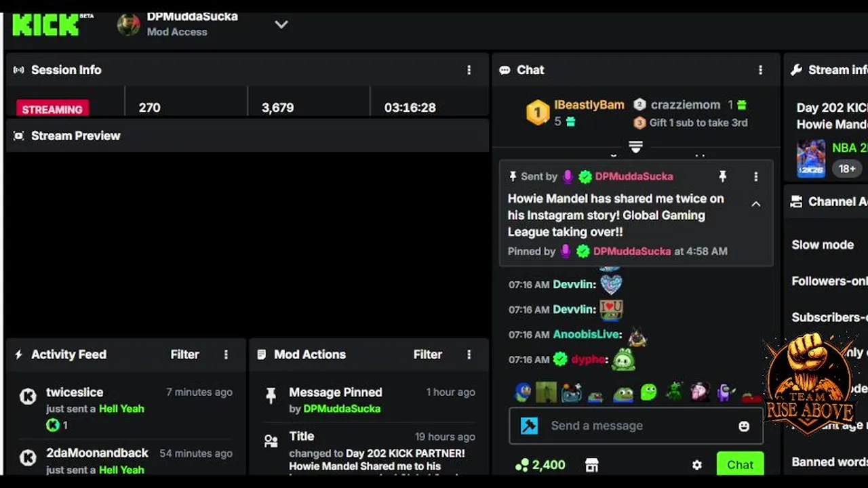
Task: Insert the bright green blob emote
Action: coord(648,392)
